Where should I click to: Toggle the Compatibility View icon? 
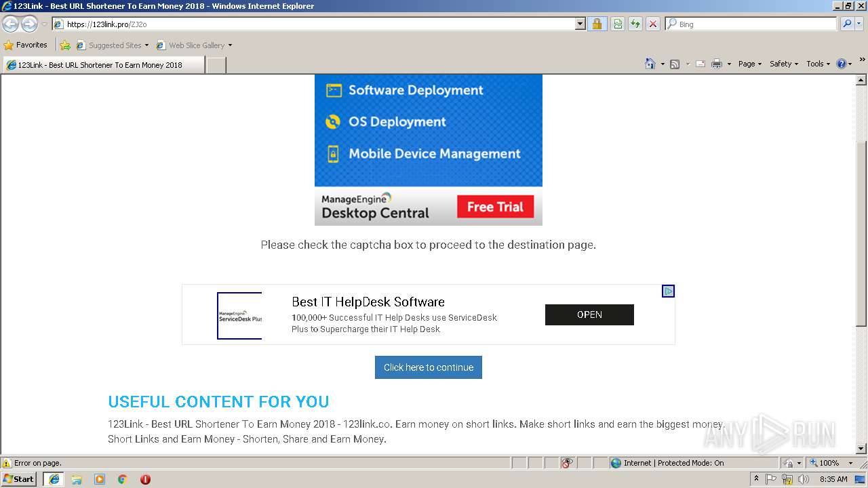(618, 24)
